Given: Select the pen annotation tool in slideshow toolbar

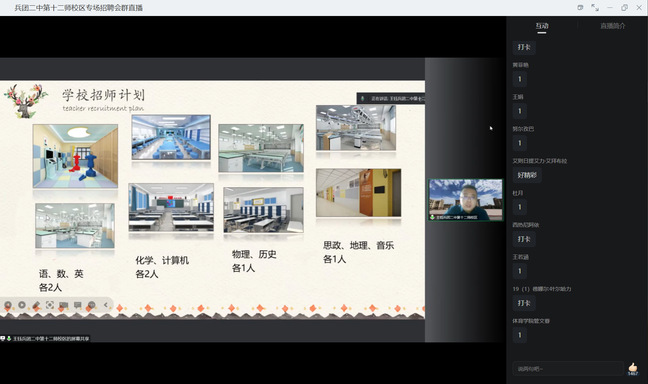Looking at the screenshot, I should click(x=36, y=305).
